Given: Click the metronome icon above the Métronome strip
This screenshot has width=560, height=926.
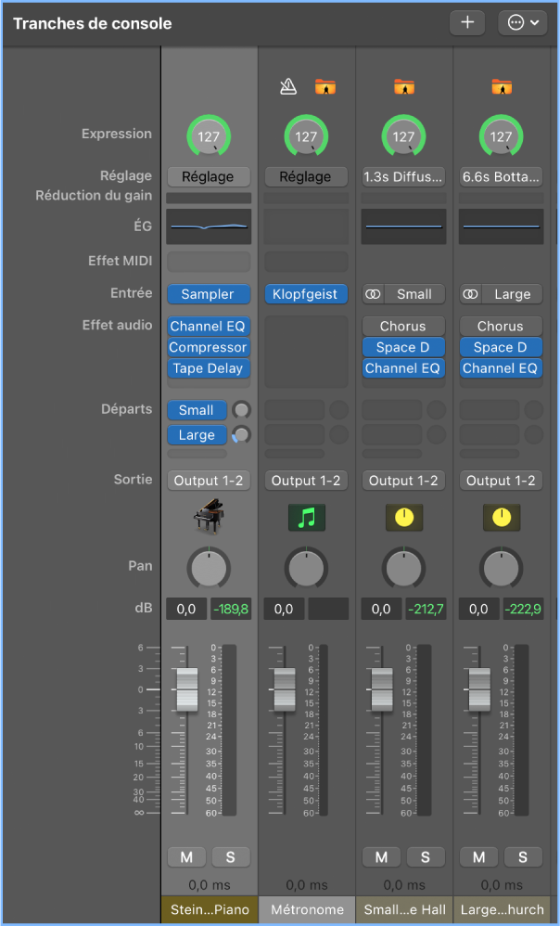Looking at the screenshot, I should pyautogui.click(x=287, y=87).
